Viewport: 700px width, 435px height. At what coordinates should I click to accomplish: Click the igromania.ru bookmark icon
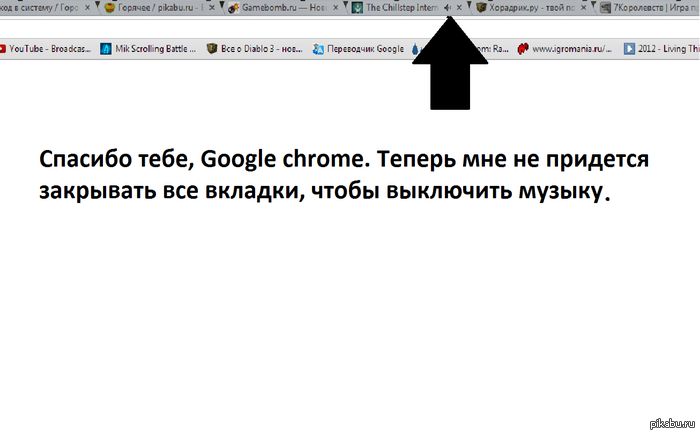523,48
